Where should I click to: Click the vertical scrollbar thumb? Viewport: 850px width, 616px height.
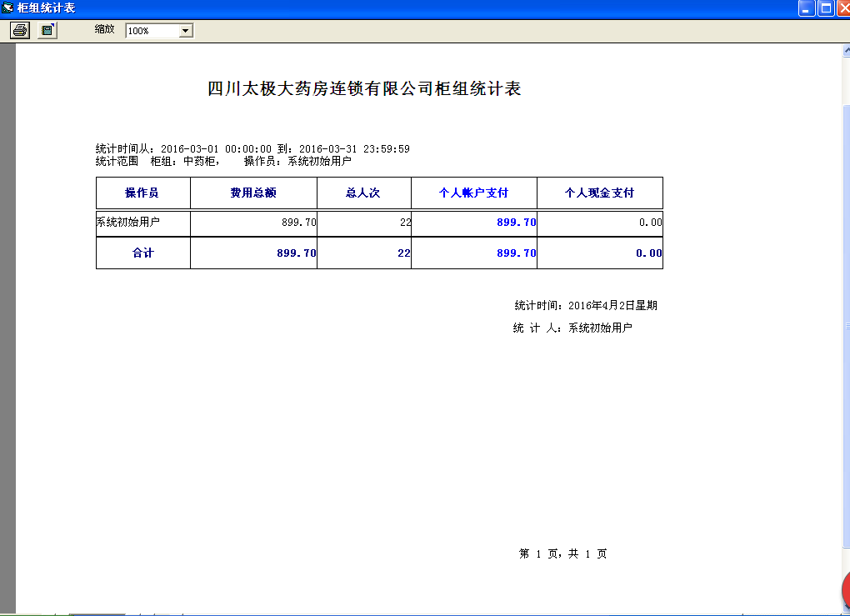coord(846,325)
